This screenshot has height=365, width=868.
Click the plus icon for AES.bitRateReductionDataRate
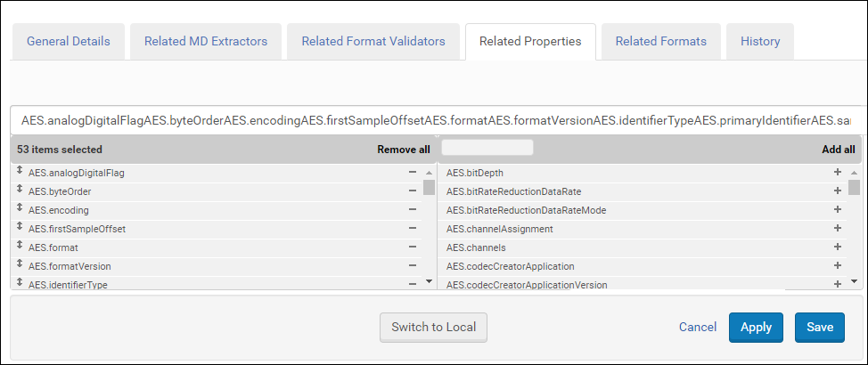tap(838, 191)
